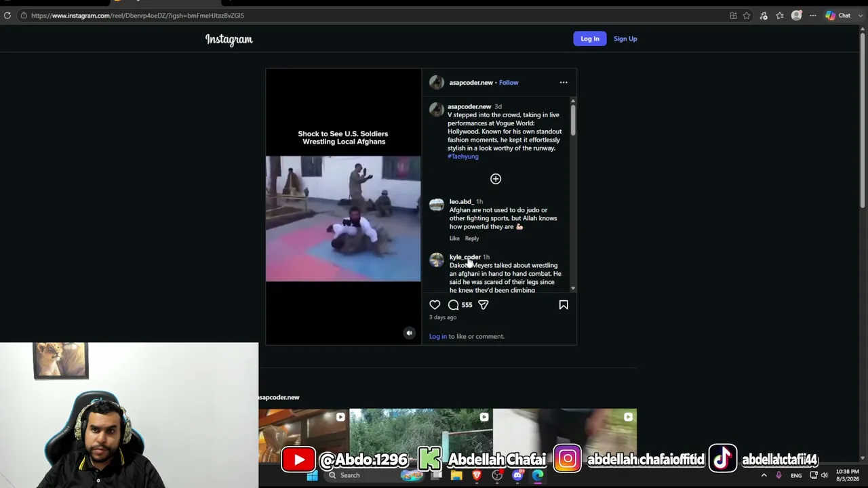Image resolution: width=868 pixels, height=488 pixels.
Task: Reload the page in the browser
Action: [x=7, y=16]
